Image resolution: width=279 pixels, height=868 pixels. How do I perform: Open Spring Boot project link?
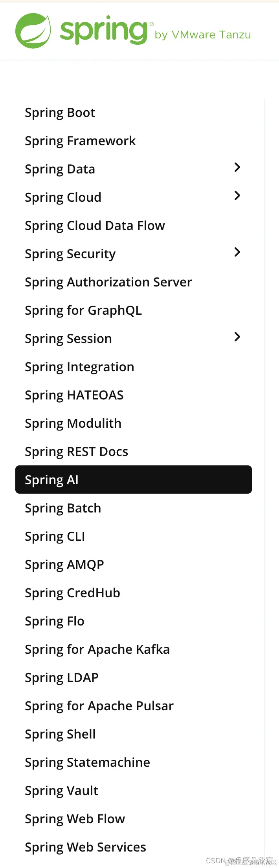[60, 113]
